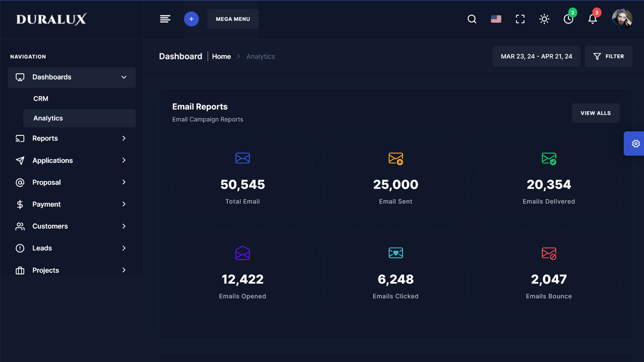The width and height of the screenshot is (644, 362).
Task: Click the user avatar in the top right
Action: coord(622,19)
